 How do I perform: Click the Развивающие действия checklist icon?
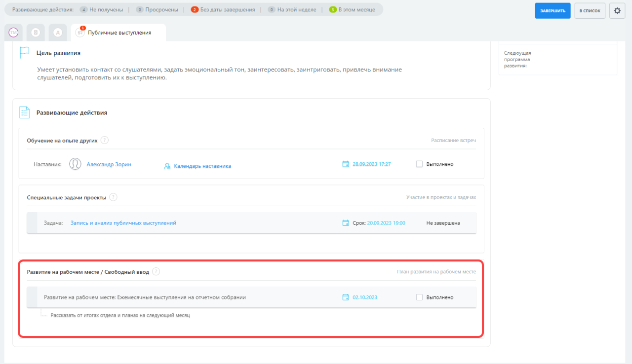point(24,112)
